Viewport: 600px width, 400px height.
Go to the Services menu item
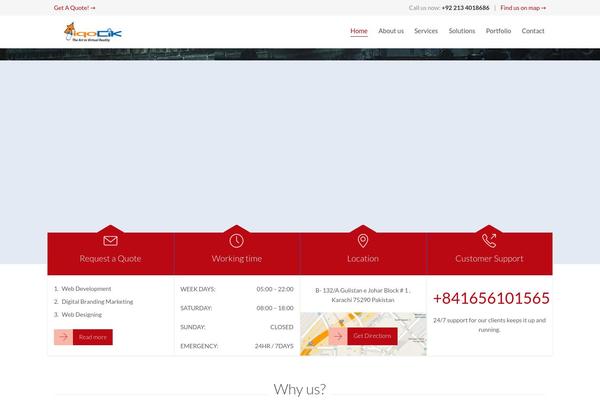426,31
